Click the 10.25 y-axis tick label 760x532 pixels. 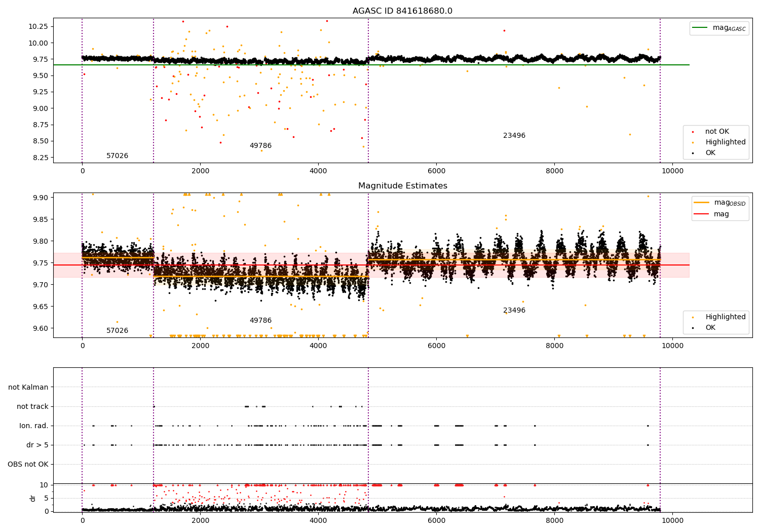click(x=39, y=26)
